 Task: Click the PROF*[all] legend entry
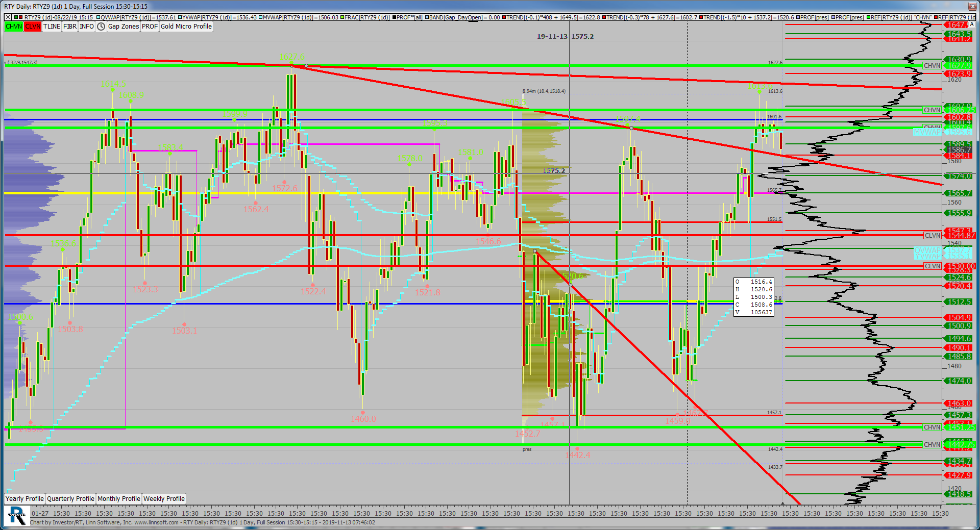coord(407,17)
